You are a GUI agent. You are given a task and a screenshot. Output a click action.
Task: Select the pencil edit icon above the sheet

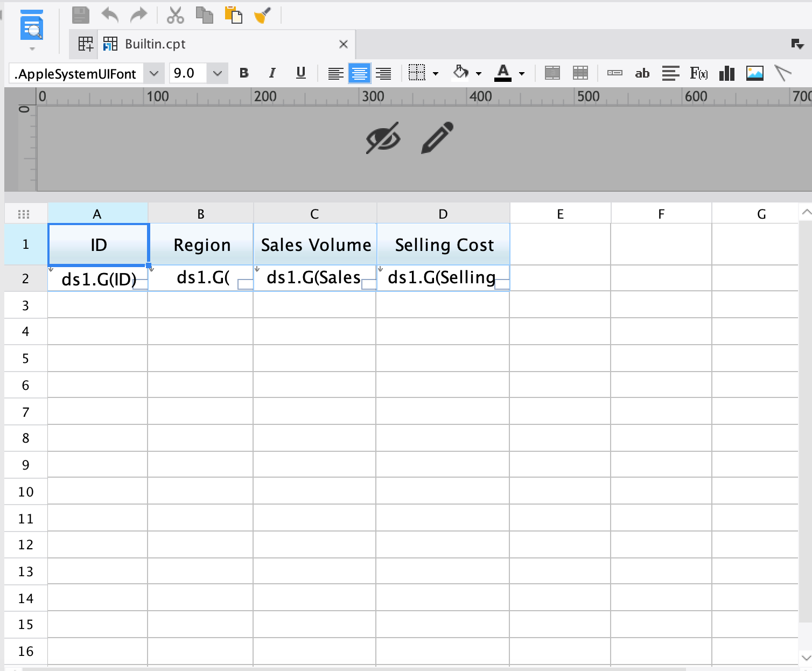pos(436,138)
